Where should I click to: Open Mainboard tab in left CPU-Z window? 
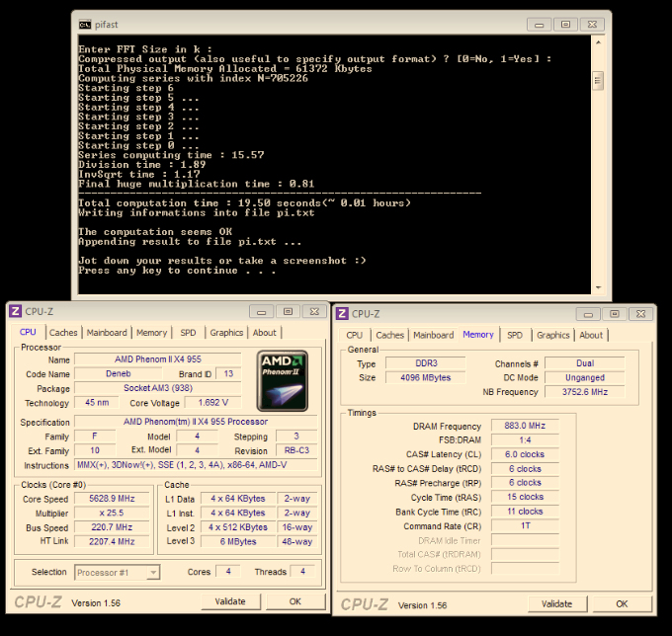click(x=107, y=333)
